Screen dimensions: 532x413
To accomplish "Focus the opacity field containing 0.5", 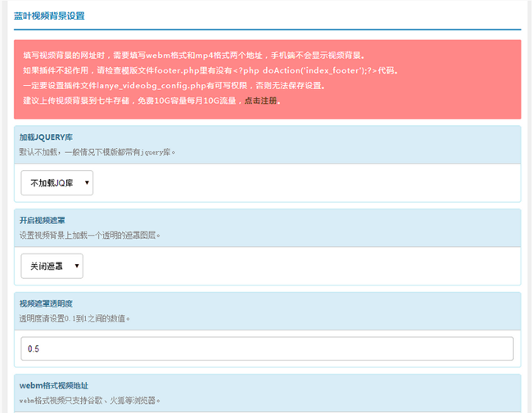I will point(267,348).
